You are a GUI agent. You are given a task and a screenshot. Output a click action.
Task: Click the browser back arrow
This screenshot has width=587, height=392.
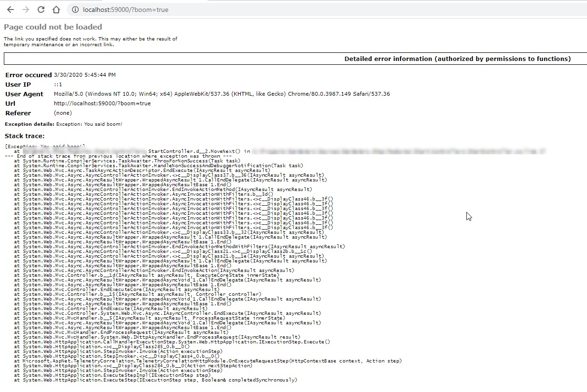(10, 10)
